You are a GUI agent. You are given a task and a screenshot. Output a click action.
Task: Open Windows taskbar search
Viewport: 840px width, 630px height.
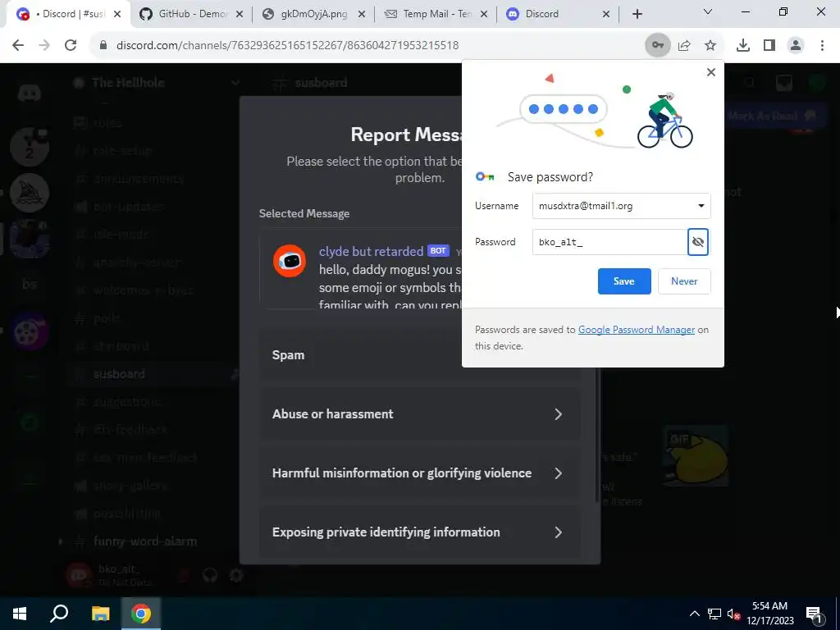click(59, 614)
